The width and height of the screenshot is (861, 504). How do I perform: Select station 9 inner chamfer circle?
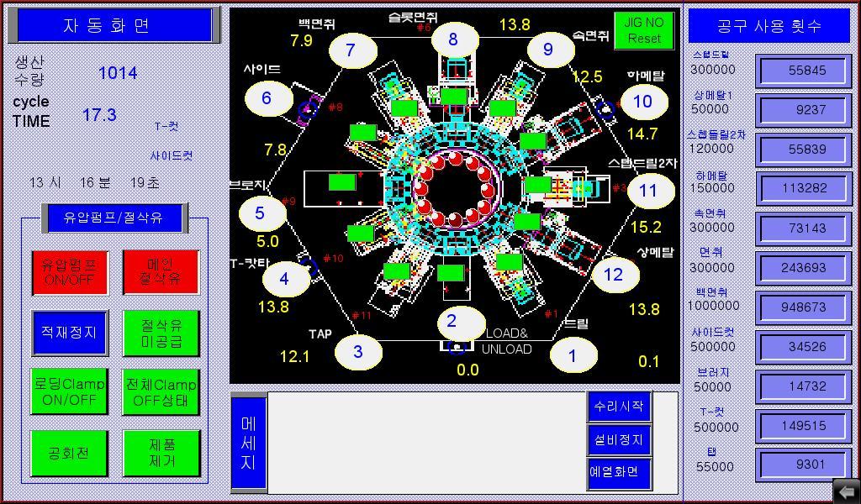coord(551,50)
